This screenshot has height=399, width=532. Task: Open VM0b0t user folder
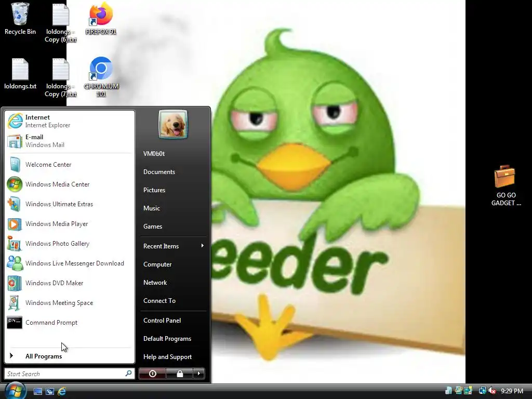coord(173,153)
